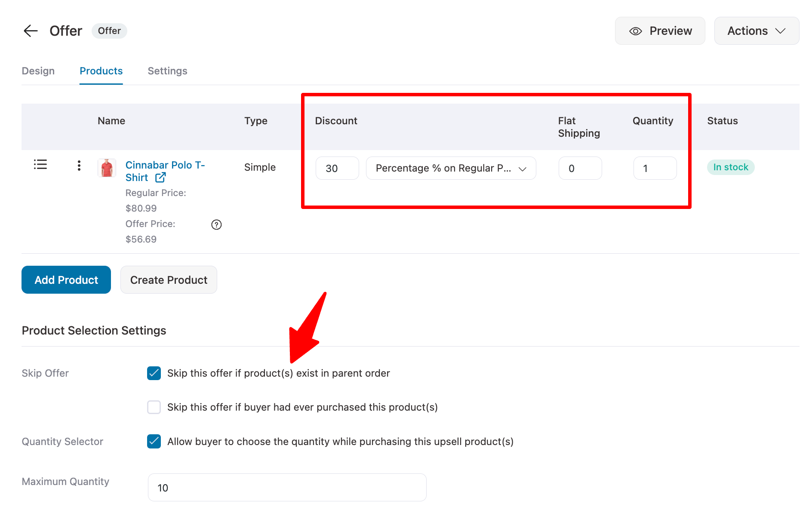Click the Maximum Quantity field showing 10
The width and height of the screenshot is (812, 522).
[287, 488]
